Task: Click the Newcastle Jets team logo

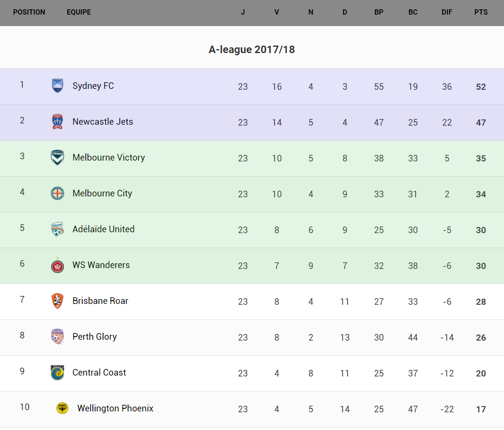Action: [x=57, y=122]
